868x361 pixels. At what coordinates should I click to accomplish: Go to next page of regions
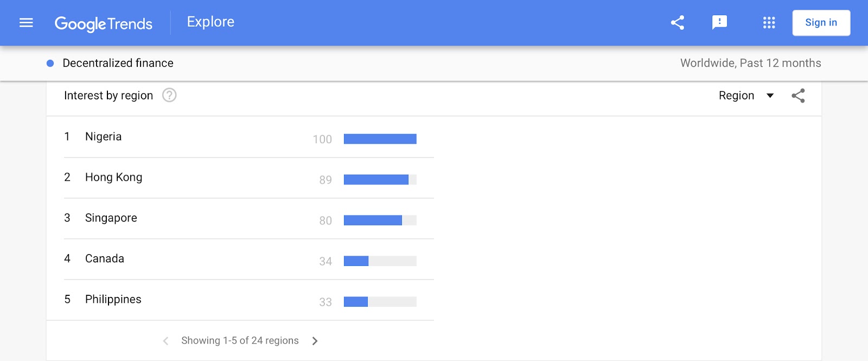[x=315, y=341]
